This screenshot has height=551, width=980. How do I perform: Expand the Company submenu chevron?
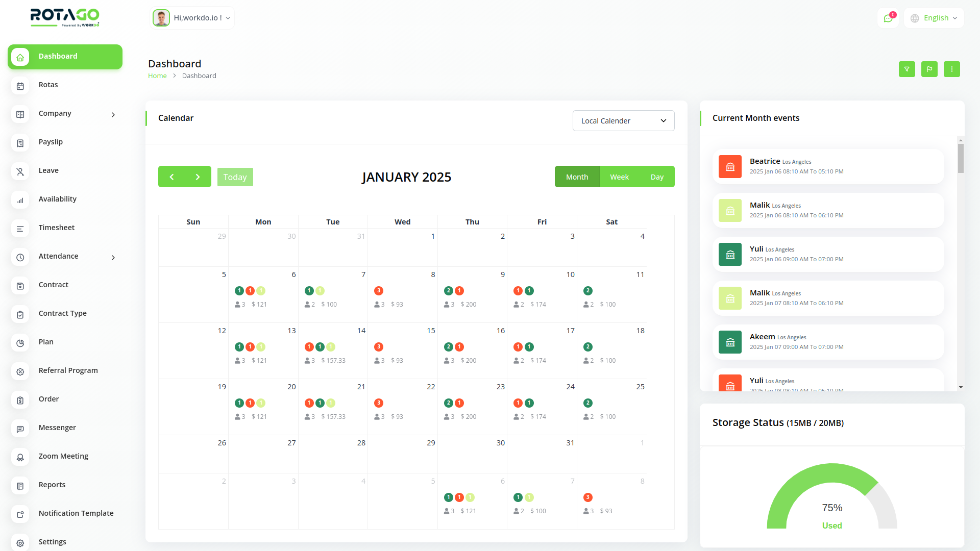[113, 115]
